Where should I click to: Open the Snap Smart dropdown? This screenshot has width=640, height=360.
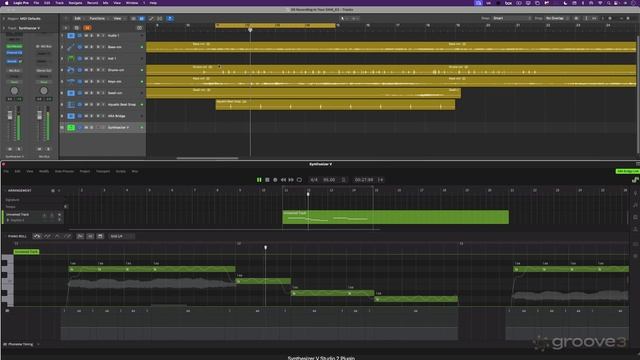pyautogui.click(x=512, y=18)
